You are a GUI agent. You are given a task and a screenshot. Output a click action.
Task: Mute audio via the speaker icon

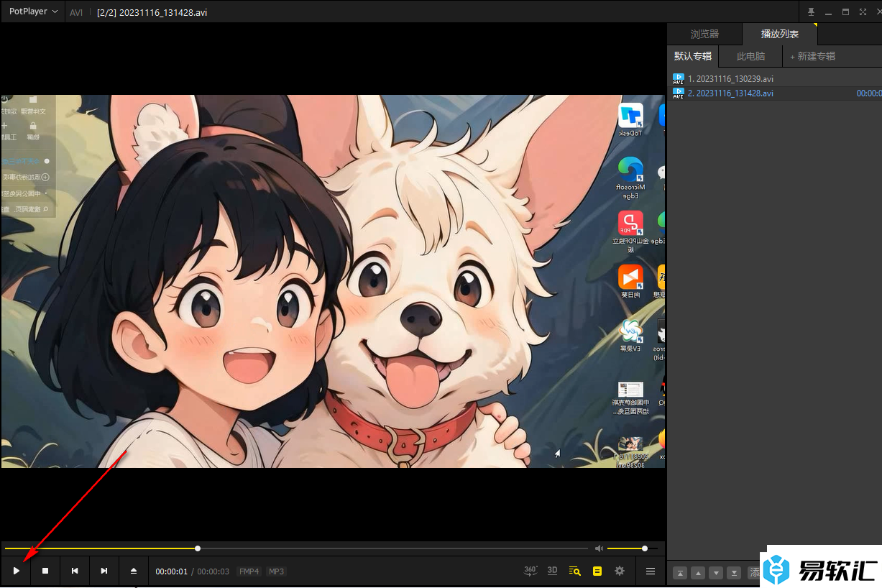[599, 548]
